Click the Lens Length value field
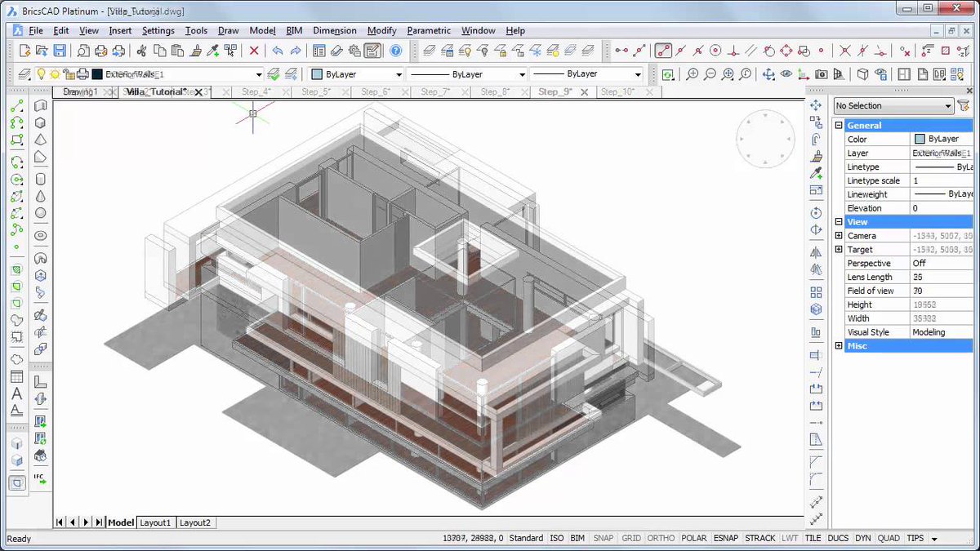980x551 pixels. (x=942, y=278)
